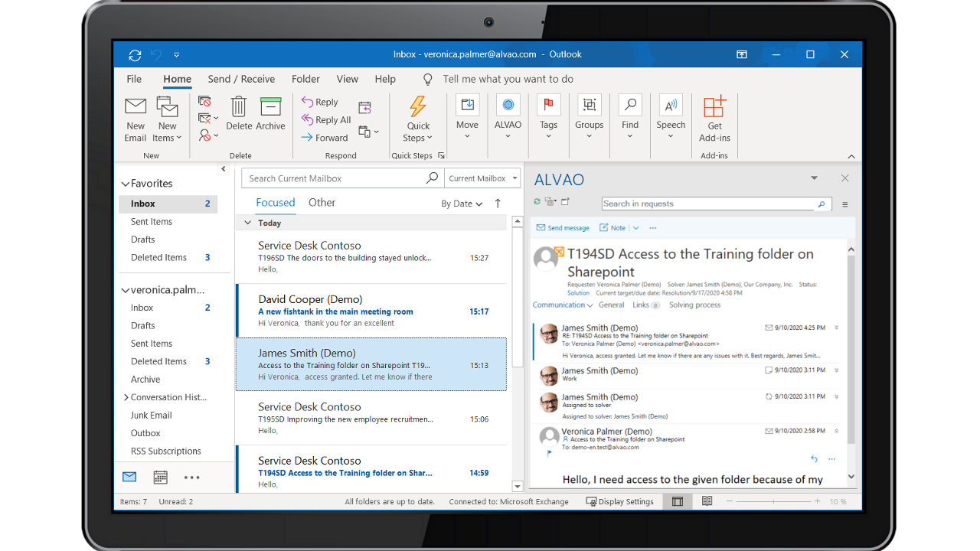The width and height of the screenshot is (980, 551).
Task: Click Send message in ALVAO pane
Action: (x=563, y=228)
